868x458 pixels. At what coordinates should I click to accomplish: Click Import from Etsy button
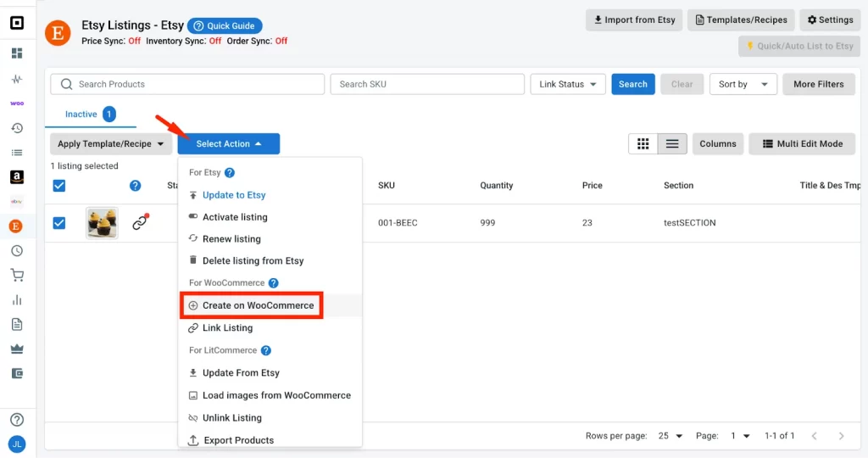(634, 20)
